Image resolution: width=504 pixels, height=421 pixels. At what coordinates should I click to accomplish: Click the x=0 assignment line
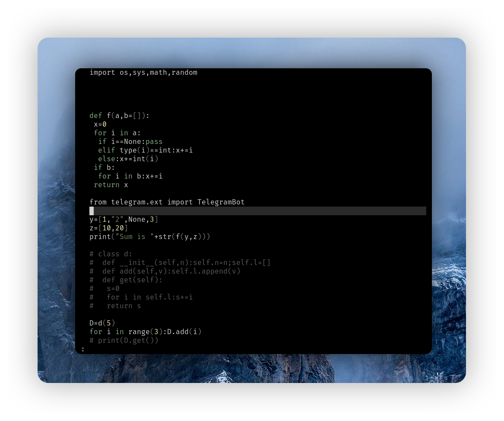pos(100,124)
